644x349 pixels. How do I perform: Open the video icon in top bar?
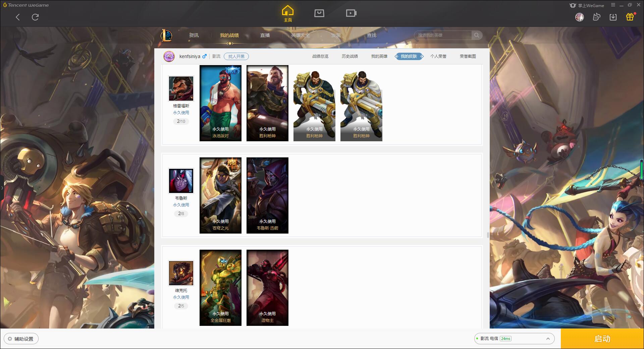click(x=351, y=13)
